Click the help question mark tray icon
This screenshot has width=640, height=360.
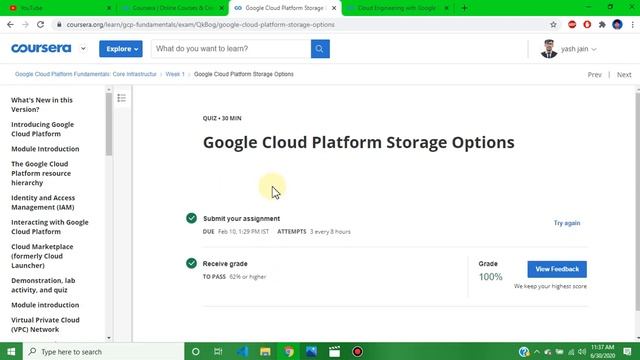pyautogui.click(x=524, y=351)
